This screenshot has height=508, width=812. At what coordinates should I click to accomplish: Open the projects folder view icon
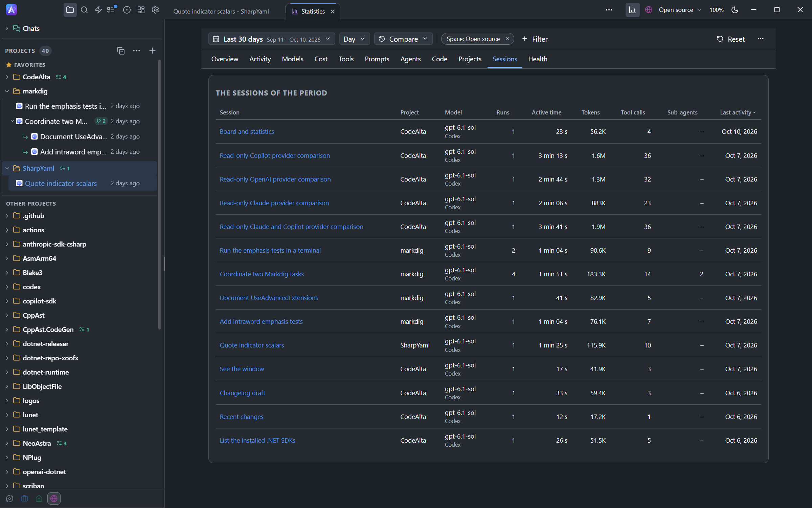(x=70, y=10)
